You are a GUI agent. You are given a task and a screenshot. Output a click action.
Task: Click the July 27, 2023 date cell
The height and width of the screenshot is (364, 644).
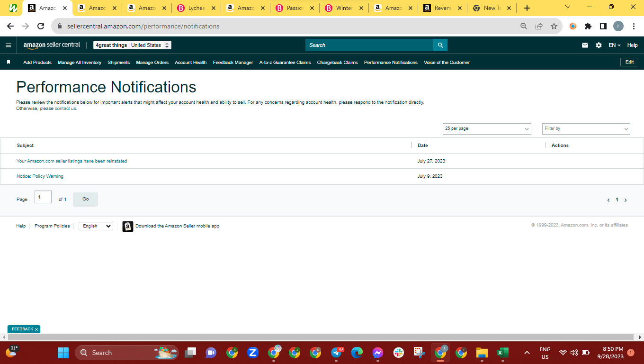click(x=431, y=161)
